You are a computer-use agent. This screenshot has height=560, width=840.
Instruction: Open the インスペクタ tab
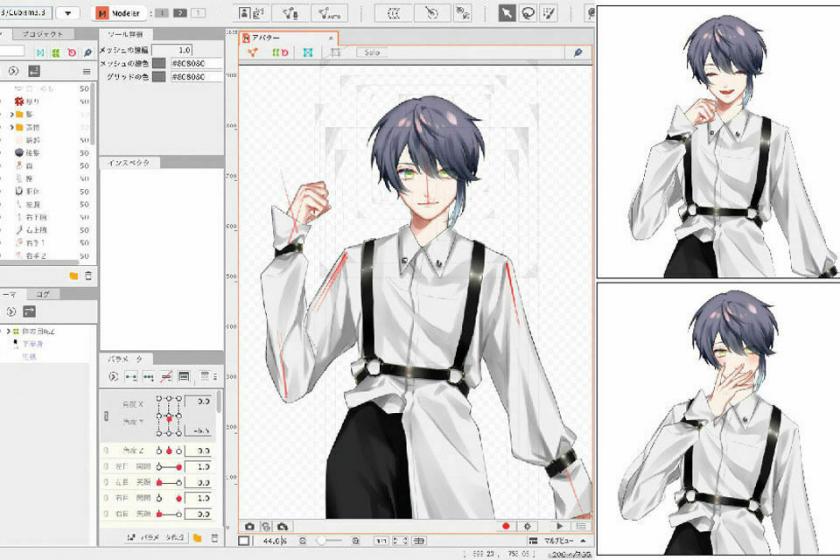[x=129, y=162]
